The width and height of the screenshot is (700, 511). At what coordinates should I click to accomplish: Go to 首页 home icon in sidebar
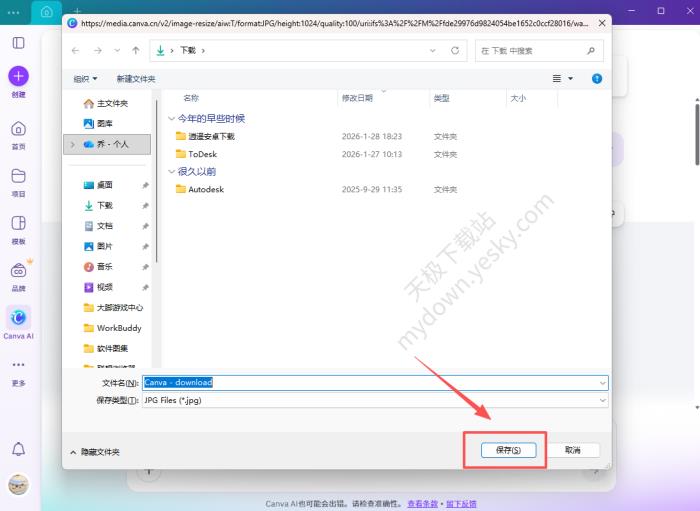point(18,129)
